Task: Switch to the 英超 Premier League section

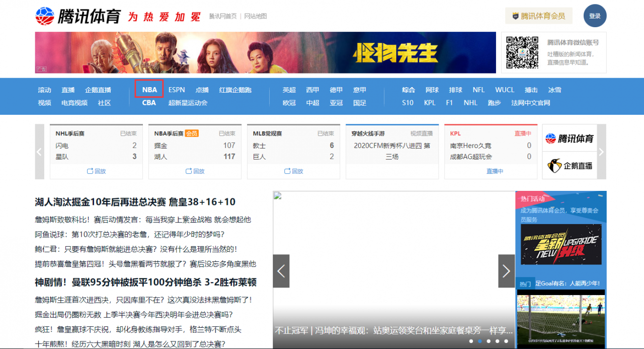Action: pos(289,90)
